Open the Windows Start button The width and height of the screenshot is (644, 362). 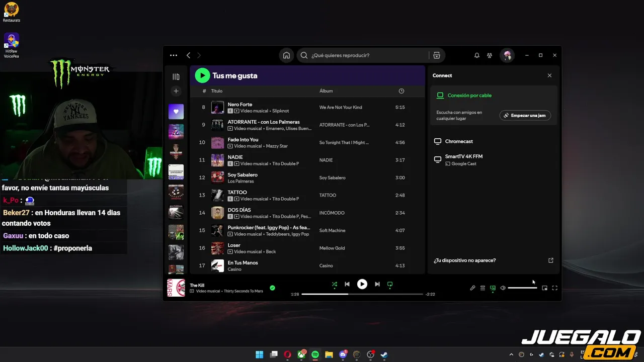pyautogui.click(x=260, y=354)
